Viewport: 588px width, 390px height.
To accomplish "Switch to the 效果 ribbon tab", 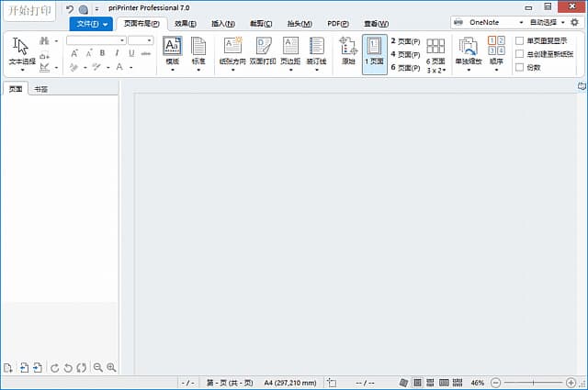I will 186,23.
